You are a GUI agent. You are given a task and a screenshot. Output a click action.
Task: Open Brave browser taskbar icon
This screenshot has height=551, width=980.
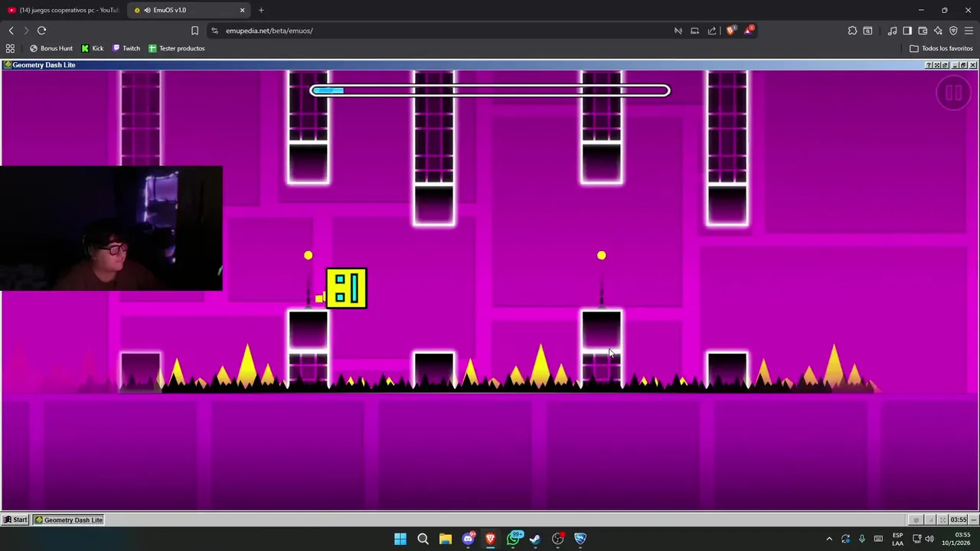(x=490, y=539)
